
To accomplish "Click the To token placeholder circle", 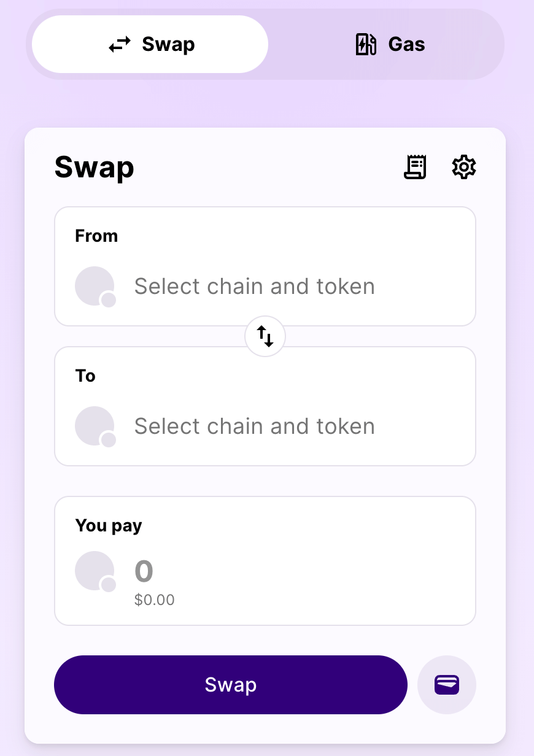I will [95, 426].
